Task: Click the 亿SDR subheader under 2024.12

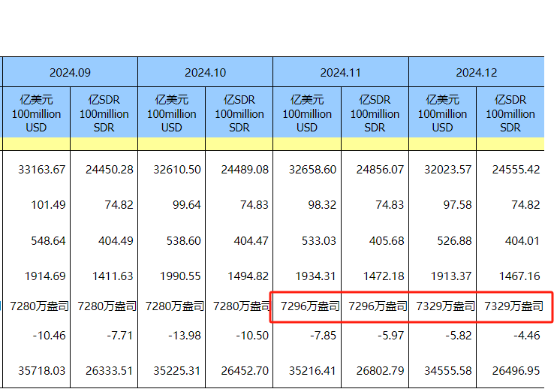Action: (x=510, y=113)
